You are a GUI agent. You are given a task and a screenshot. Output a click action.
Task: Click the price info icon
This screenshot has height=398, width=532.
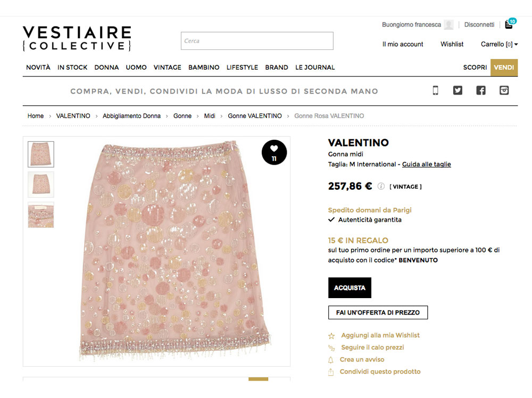point(381,187)
